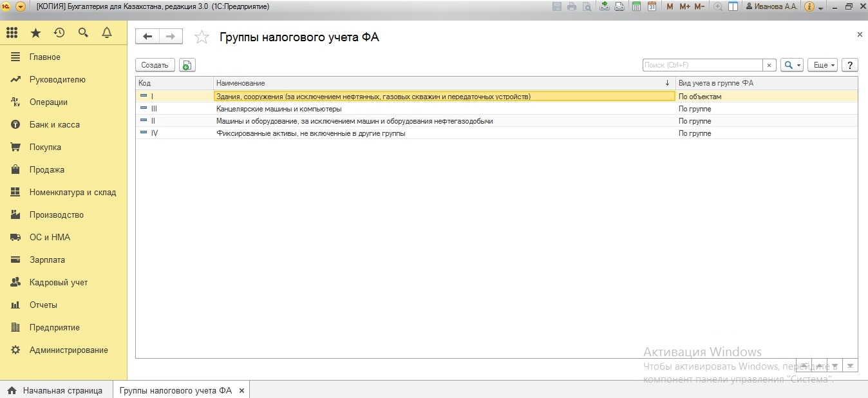868x398 pixels.
Task: Open the search magnifier dropdown button
Action: click(791, 65)
